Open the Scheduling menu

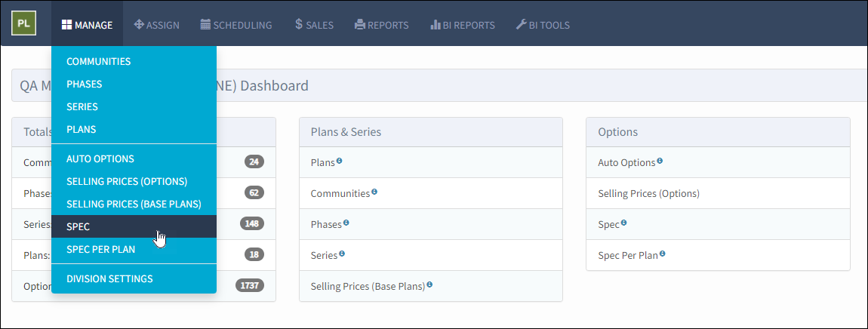coord(236,24)
